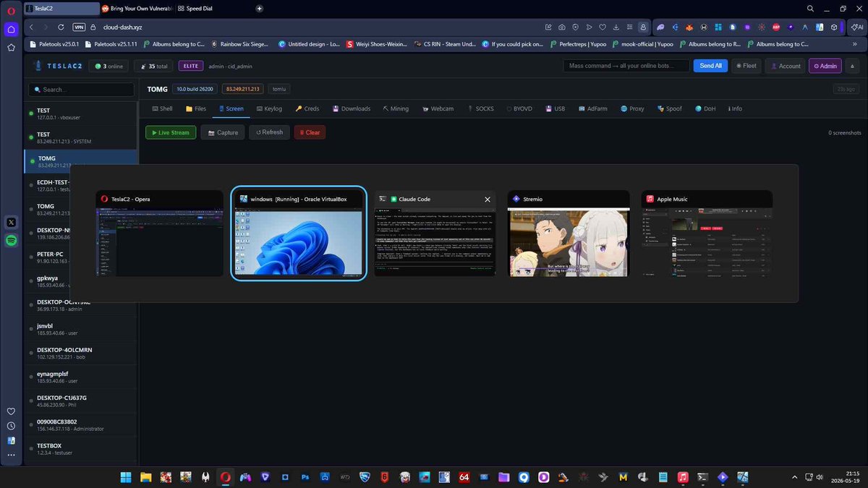Select the TESTBOX entry in the list
This screenshot has height=488, width=868.
pos(80,450)
